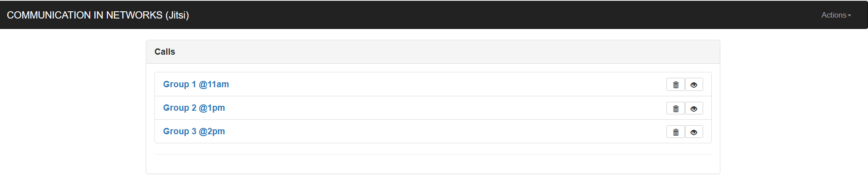
Task: Click the divider line below calls list
Action: pos(433,154)
